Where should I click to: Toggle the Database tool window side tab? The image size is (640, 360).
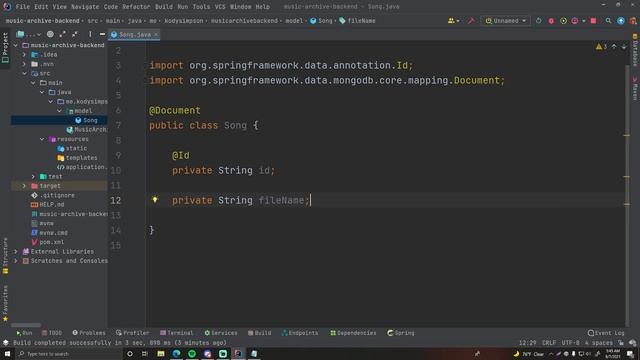pyautogui.click(x=635, y=50)
